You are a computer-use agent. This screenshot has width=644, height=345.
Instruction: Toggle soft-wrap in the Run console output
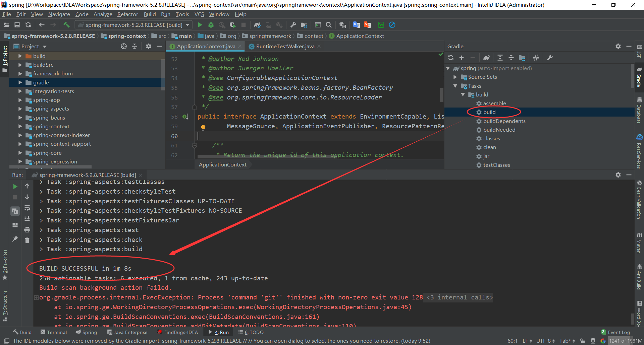27,208
